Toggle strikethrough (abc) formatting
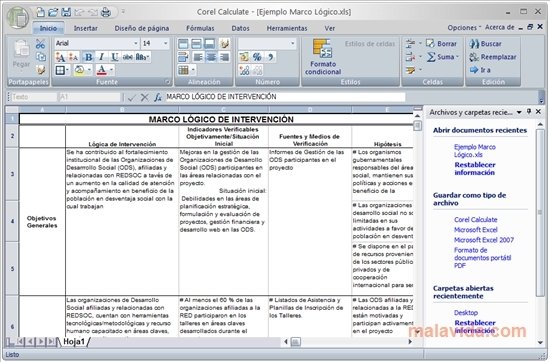The width and height of the screenshot is (550, 362). (x=128, y=57)
